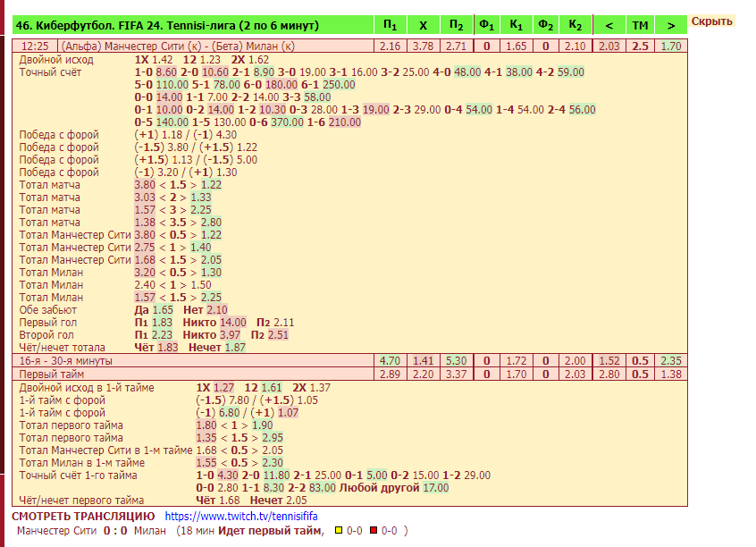
Task: Select first half draw odds 2.20
Action: pyautogui.click(x=423, y=374)
